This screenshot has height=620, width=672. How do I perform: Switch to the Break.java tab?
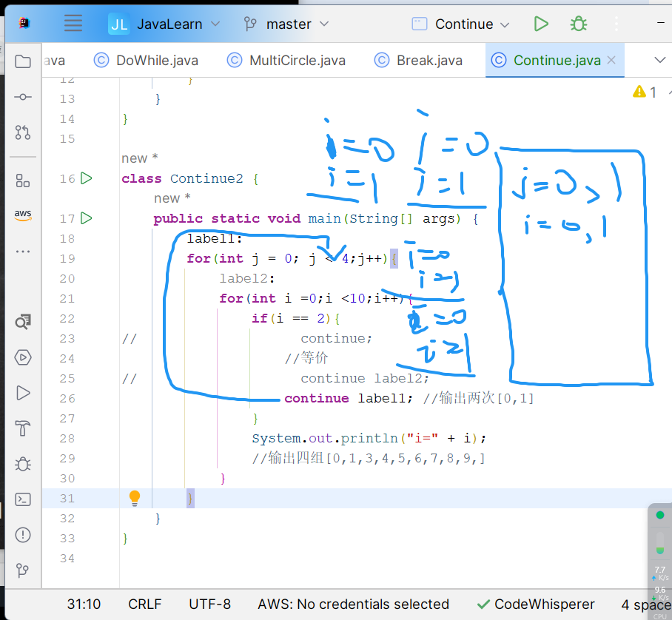pos(418,61)
